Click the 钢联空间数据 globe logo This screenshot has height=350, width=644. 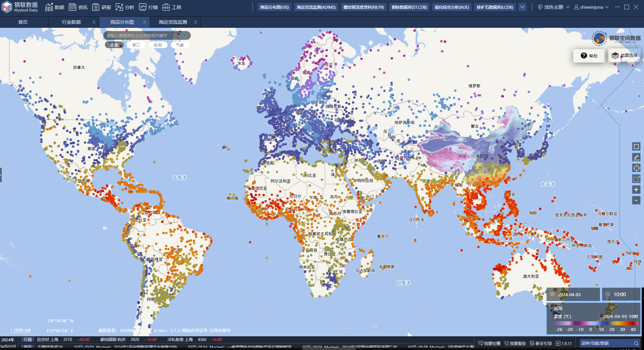[599, 38]
